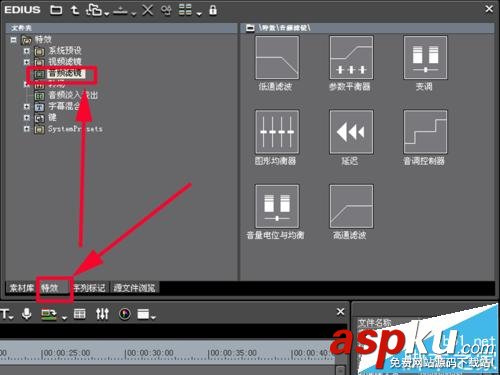Viewport: 500px width, 375px height.
Task: Open the voice-over microphone icon
Action: coord(27,314)
